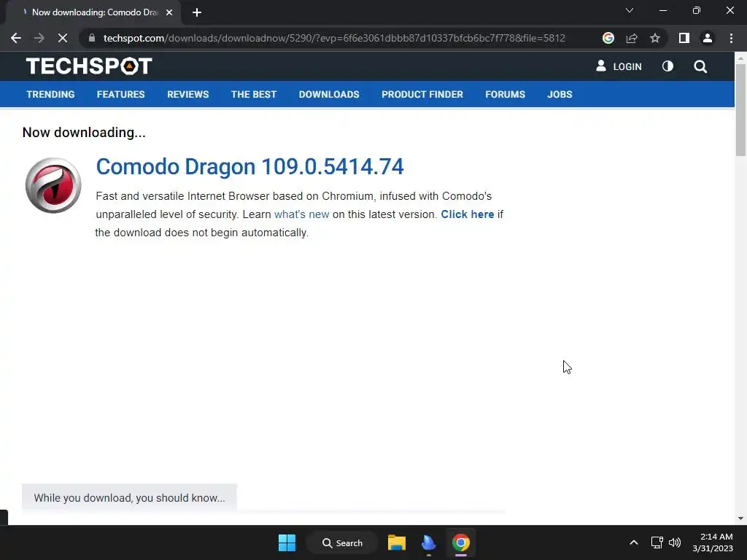Viewport: 747px width, 560px height.
Task: Select the "Now downloading..." heading text
Action: coord(84,133)
